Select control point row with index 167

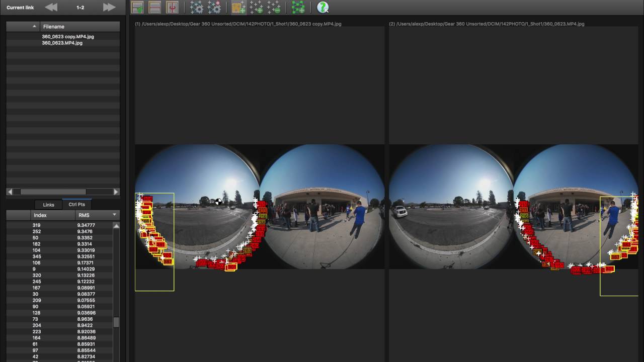click(59, 288)
